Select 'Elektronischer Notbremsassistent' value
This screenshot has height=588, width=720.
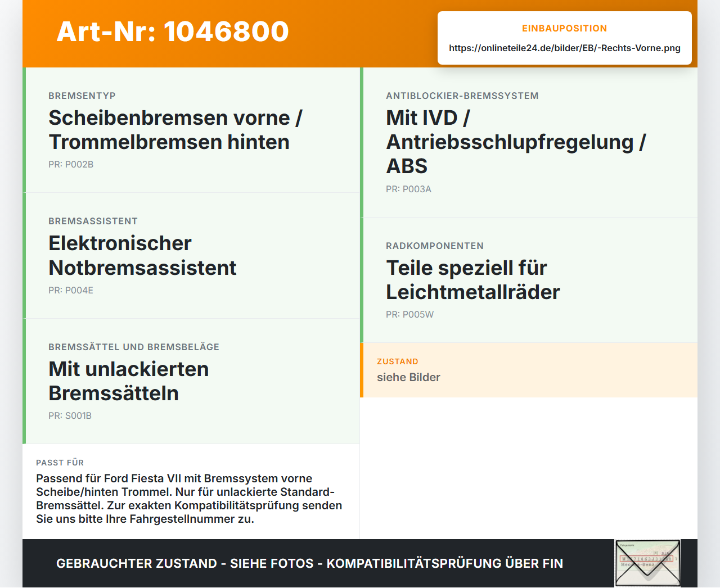(x=142, y=255)
